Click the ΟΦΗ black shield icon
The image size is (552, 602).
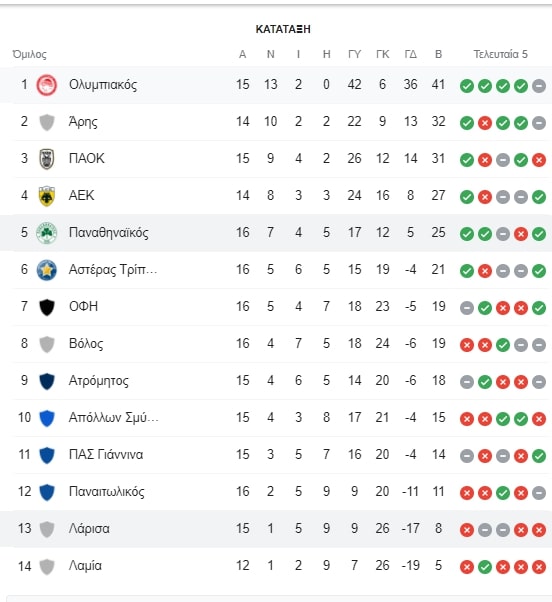[46, 307]
